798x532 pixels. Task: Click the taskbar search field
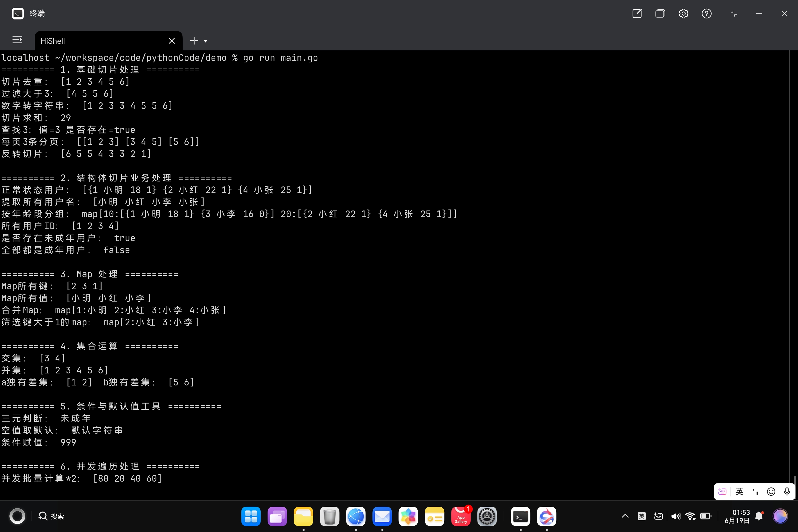pyautogui.click(x=52, y=516)
